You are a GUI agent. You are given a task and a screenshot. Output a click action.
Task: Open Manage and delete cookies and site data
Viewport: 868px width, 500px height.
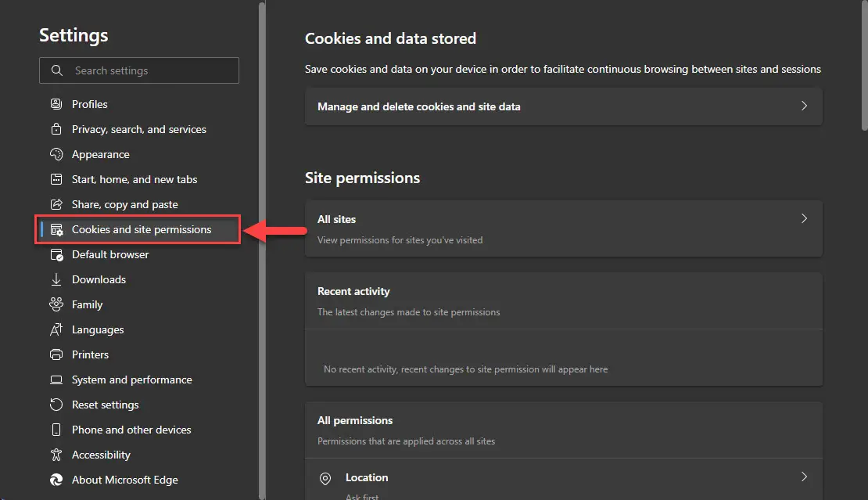click(564, 106)
